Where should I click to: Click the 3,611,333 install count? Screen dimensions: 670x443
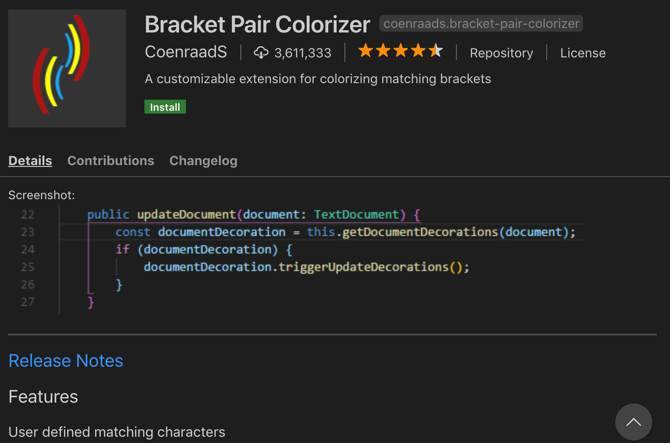[302, 53]
